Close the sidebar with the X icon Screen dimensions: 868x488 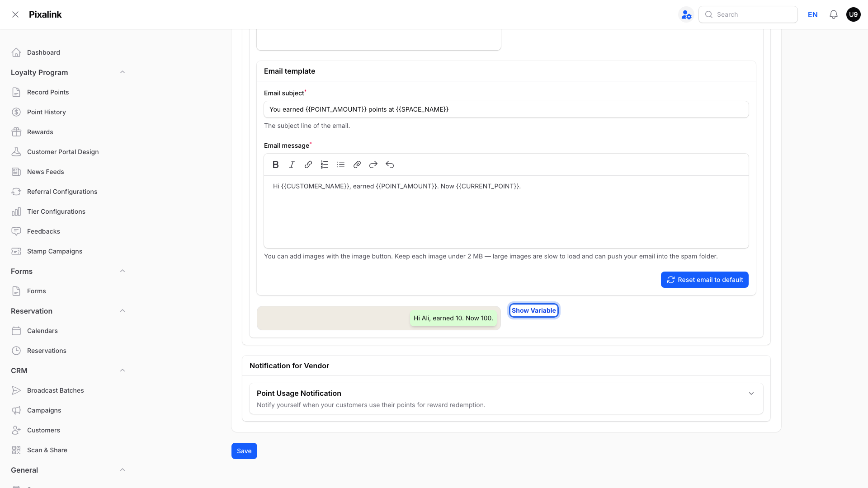15,14
